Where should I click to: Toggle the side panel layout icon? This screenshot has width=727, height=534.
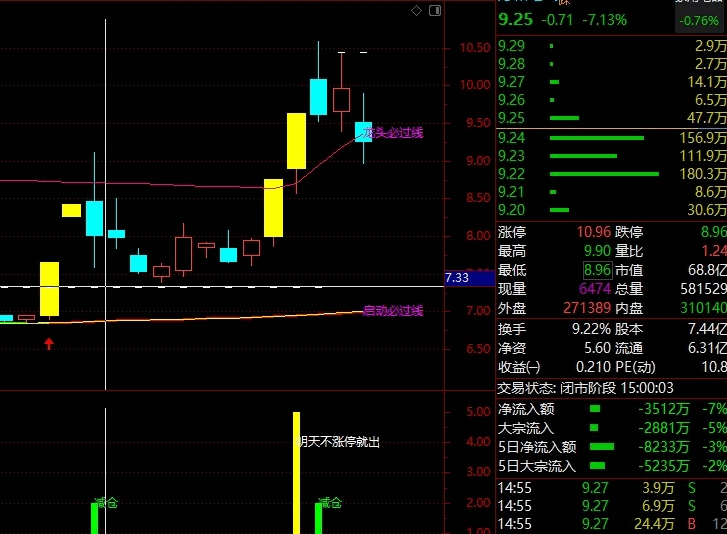tap(435, 10)
